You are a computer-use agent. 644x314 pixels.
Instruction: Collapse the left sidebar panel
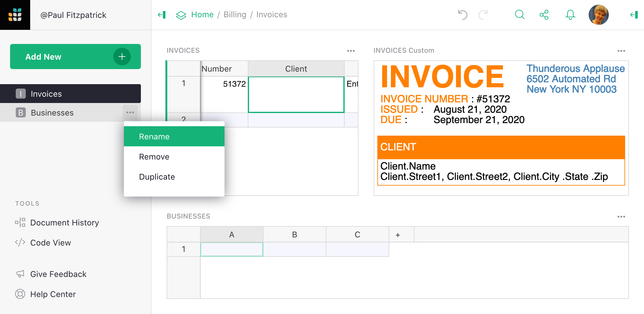coord(162,15)
